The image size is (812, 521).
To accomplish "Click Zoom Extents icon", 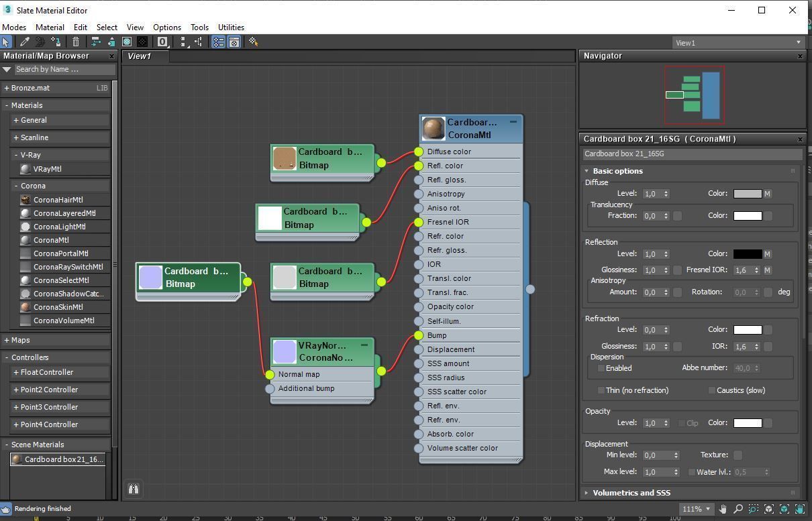I will coord(769,509).
